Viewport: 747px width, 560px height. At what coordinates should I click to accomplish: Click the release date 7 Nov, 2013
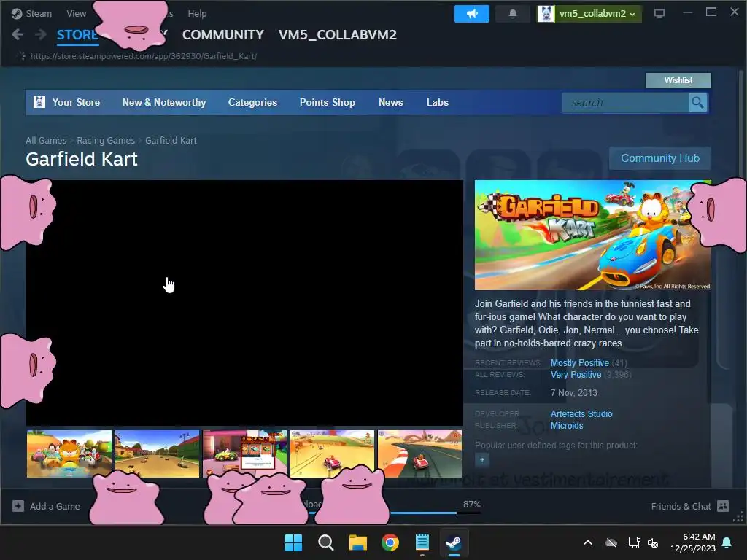pos(574,393)
